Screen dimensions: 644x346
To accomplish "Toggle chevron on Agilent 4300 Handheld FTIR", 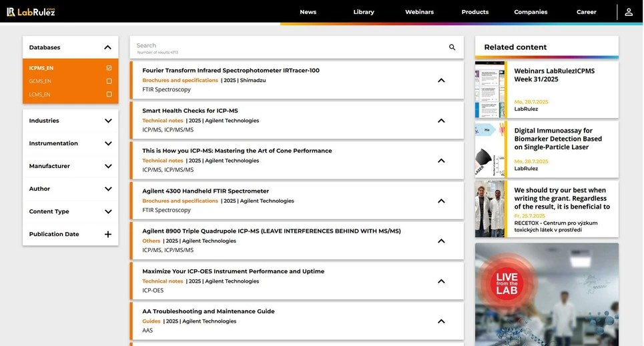I will click(x=441, y=201).
